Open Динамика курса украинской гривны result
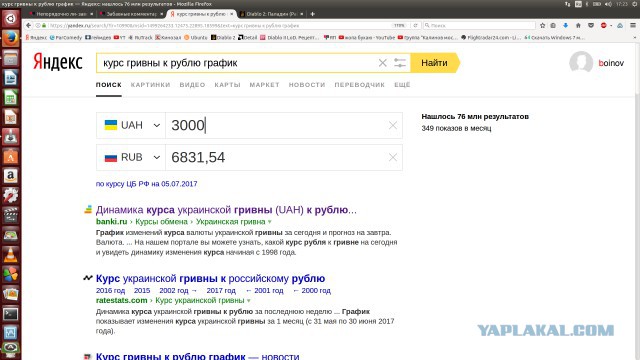The image size is (640, 360). [x=226, y=210]
